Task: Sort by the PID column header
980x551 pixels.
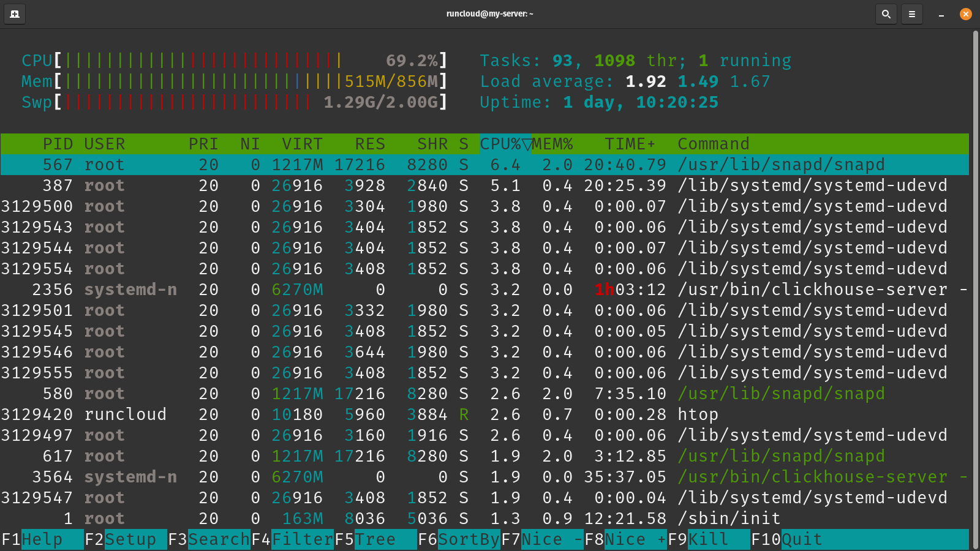Action: pos(58,144)
